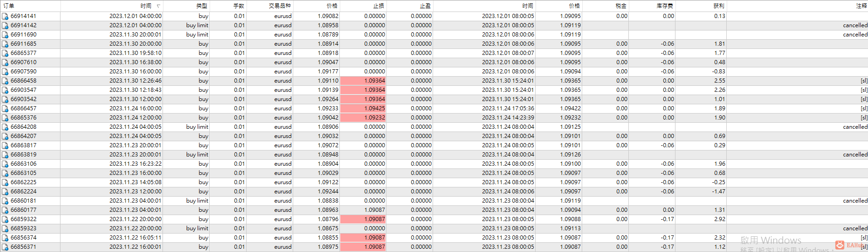Click the document icon of order 66903542
Screen dimensions: 868x252
tap(5, 99)
